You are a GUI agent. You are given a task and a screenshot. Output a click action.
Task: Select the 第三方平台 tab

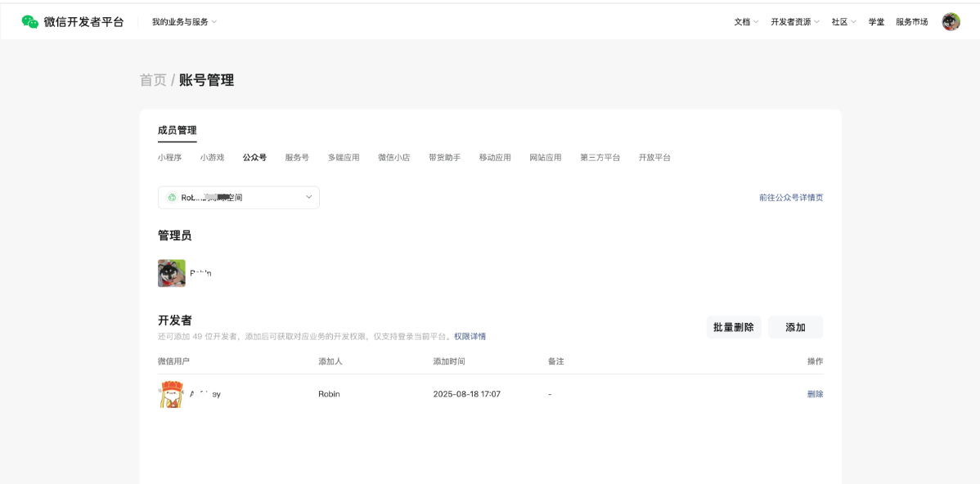point(600,158)
